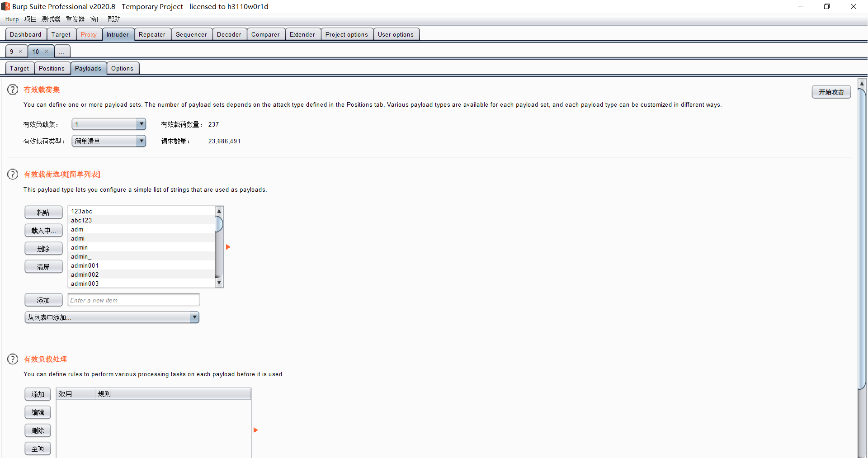Click payload list scrollbar up arrow
Viewport: 868px width, 458px height.
[x=219, y=211]
